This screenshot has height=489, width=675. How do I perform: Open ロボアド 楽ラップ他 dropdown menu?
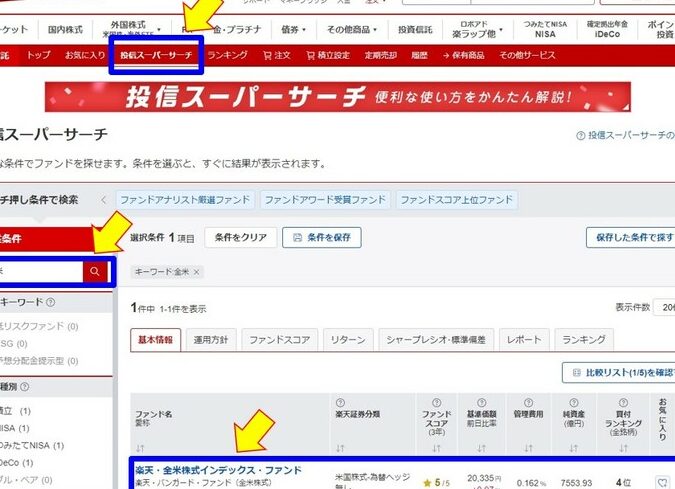tap(477, 29)
